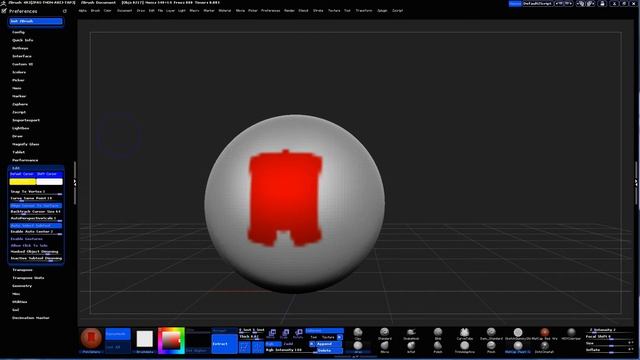Image resolution: width=640 pixels, height=360 pixels.
Task: Click the Append button
Action: click(x=329, y=344)
